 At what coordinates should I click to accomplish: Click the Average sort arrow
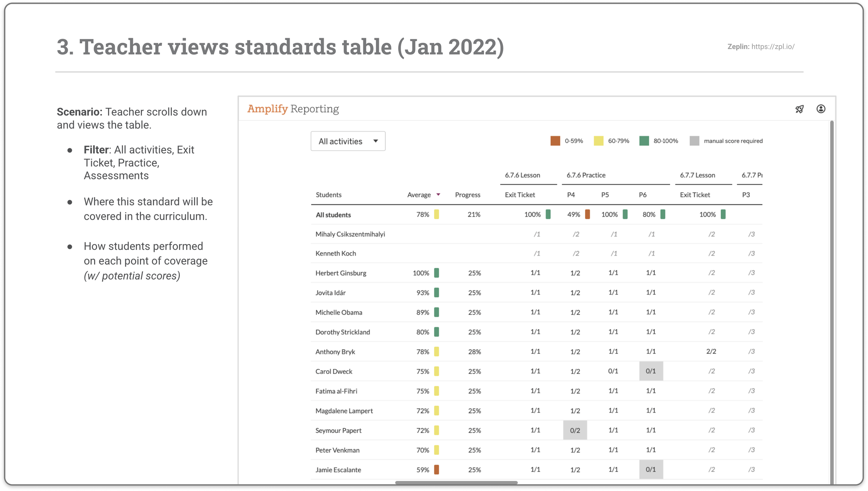click(438, 195)
